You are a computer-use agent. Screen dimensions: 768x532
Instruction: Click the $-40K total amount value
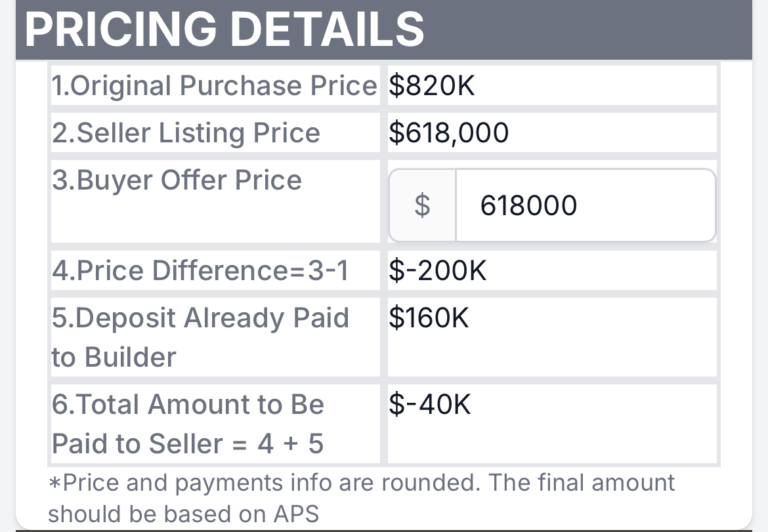[x=430, y=404]
